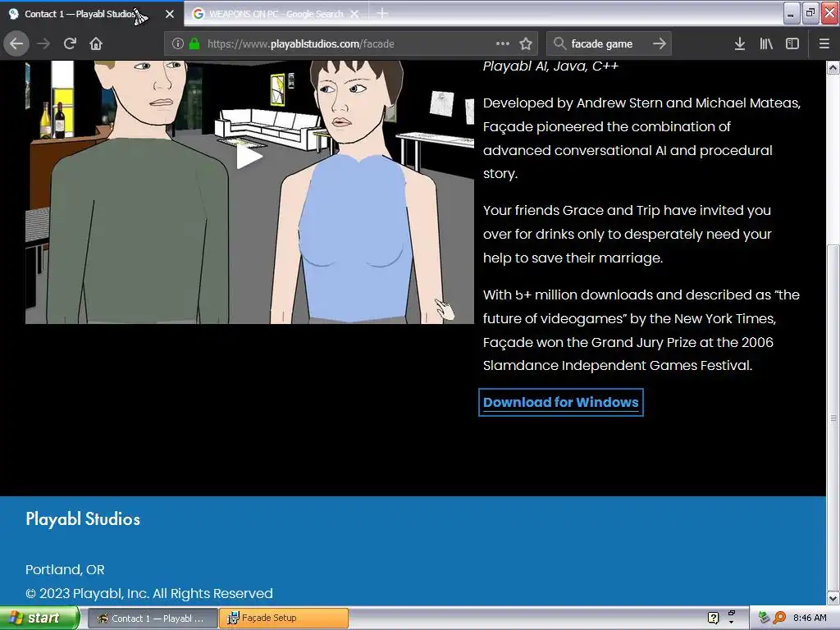Click the orange magnifier tray icon
The width and height of the screenshot is (840, 630).
tap(779, 618)
